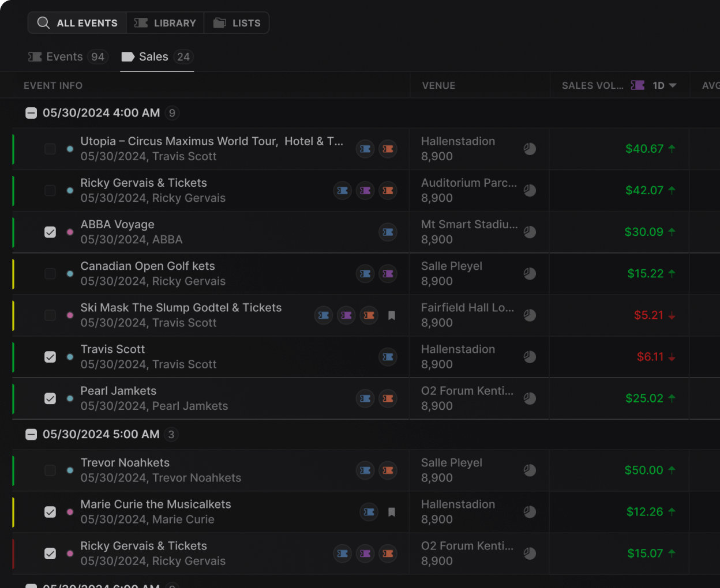Switch to the Lists tab
The width and height of the screenshot is (720, 588).
[x=237, y=23]
